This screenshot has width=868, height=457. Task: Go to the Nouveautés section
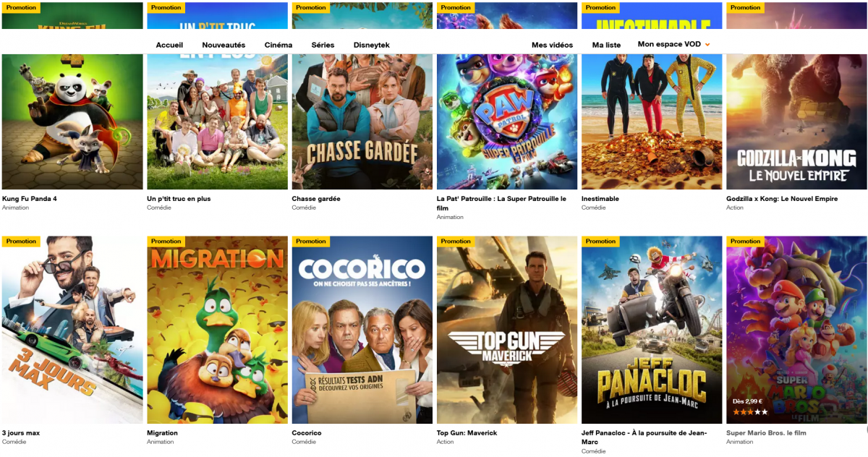pyautogui.click(x=224, y=45)
